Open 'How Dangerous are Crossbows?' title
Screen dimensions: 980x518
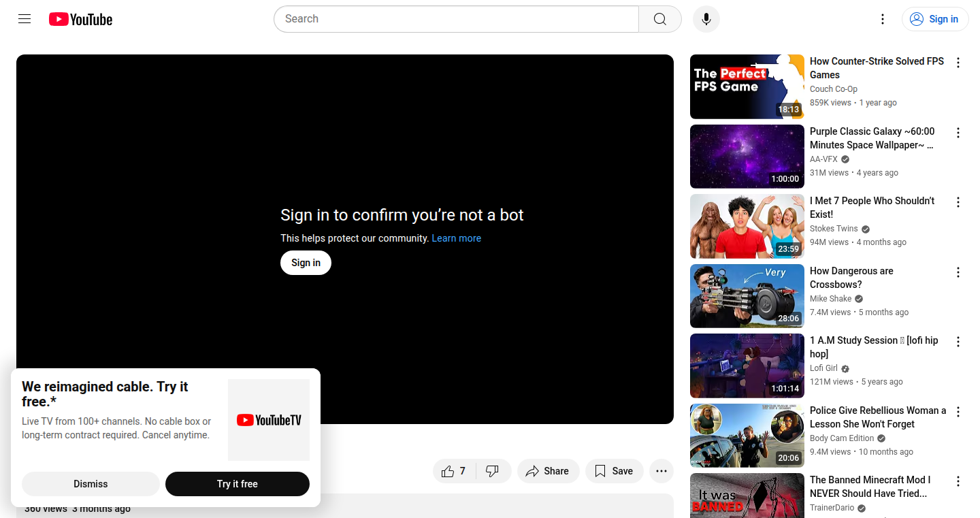click(851, 278)
